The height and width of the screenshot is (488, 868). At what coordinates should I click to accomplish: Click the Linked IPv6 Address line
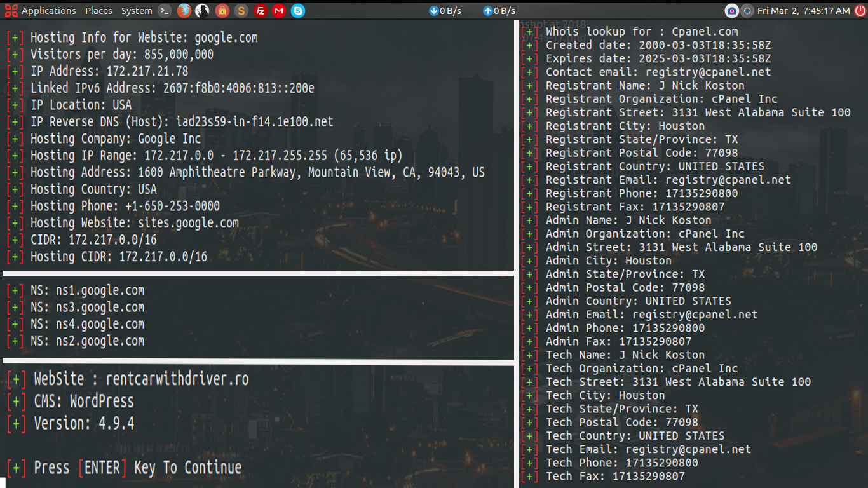(160, 88)
